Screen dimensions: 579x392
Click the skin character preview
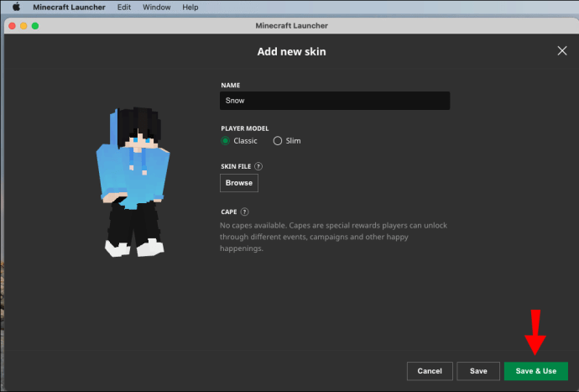[x=134, y=183]
